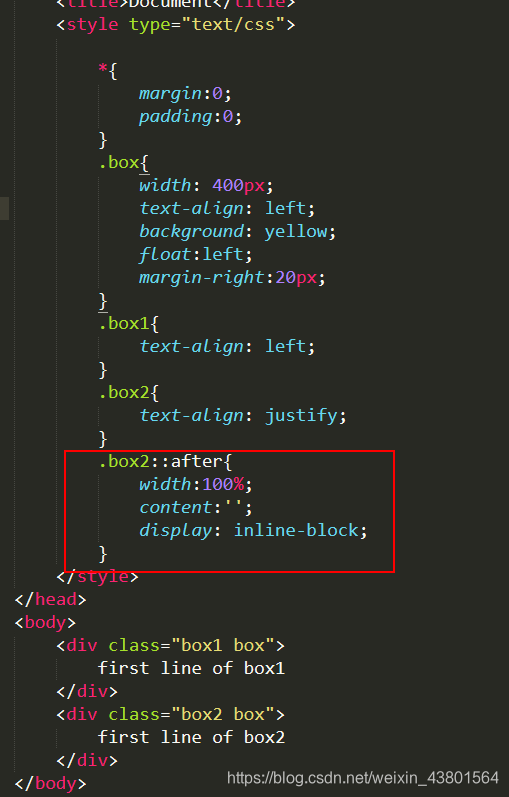509x797 pixels.
Task: Click the div class="box2 box" line
Action: 170,715
